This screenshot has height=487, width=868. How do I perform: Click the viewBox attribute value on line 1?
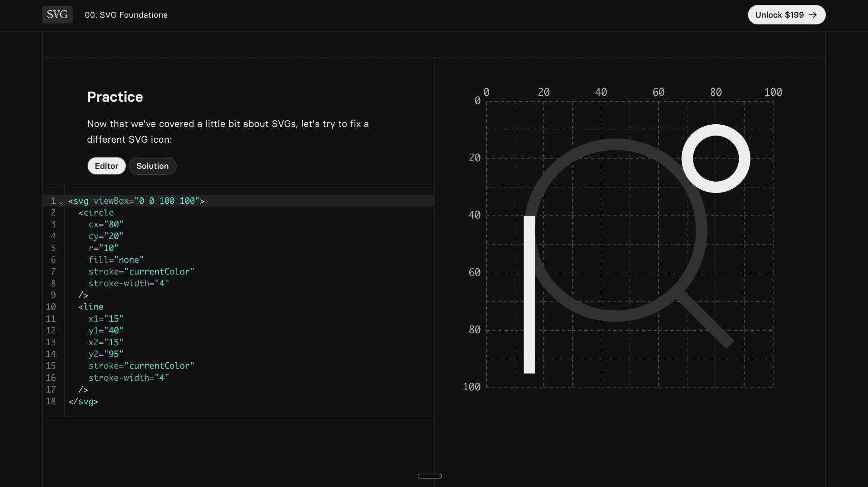click(x=168, y=201)
